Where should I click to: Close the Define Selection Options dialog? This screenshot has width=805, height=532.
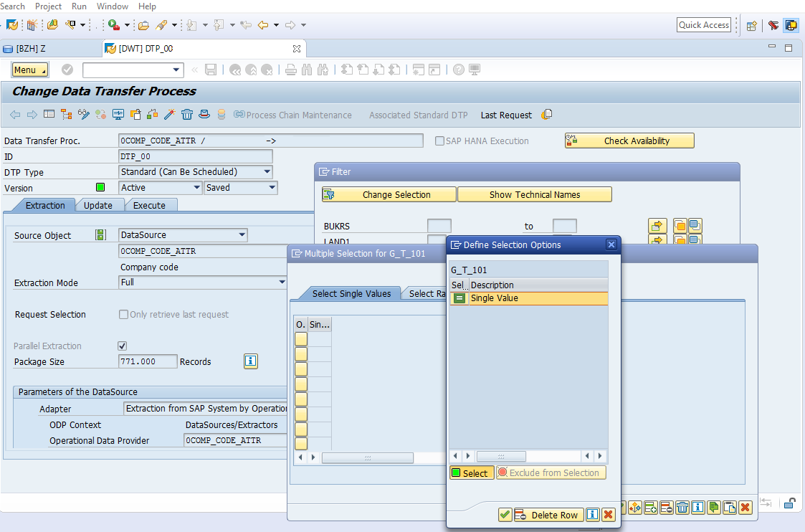[611, 244]
